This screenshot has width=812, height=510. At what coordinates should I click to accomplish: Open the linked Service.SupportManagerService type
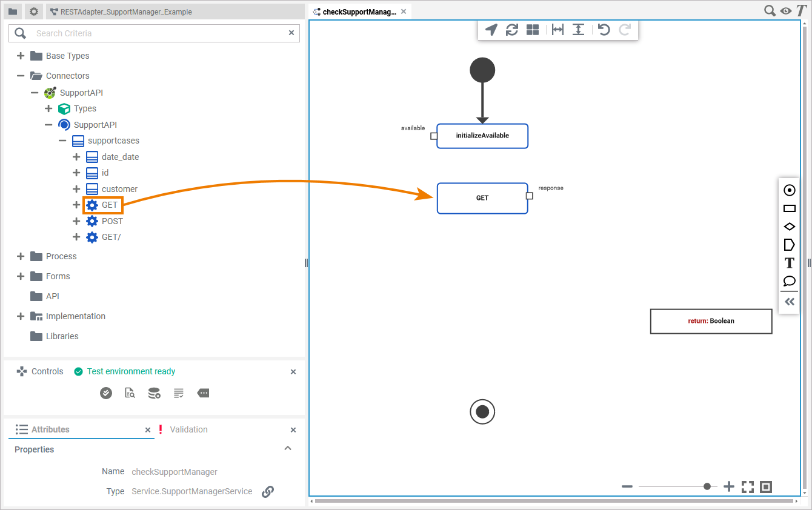click(267, 492)
